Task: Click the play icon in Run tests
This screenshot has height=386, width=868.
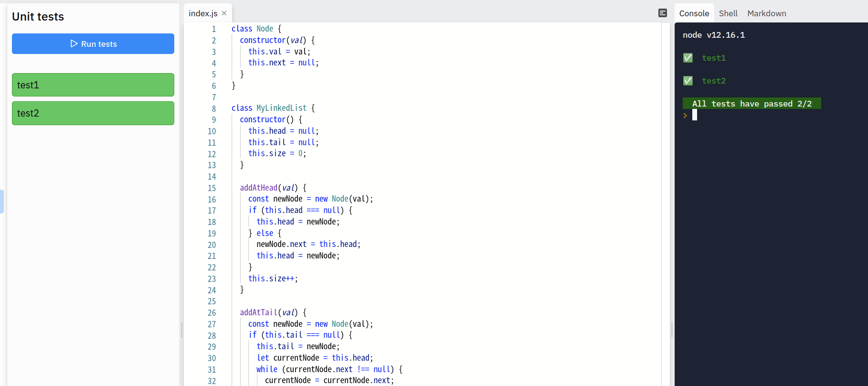Action: 74,43
